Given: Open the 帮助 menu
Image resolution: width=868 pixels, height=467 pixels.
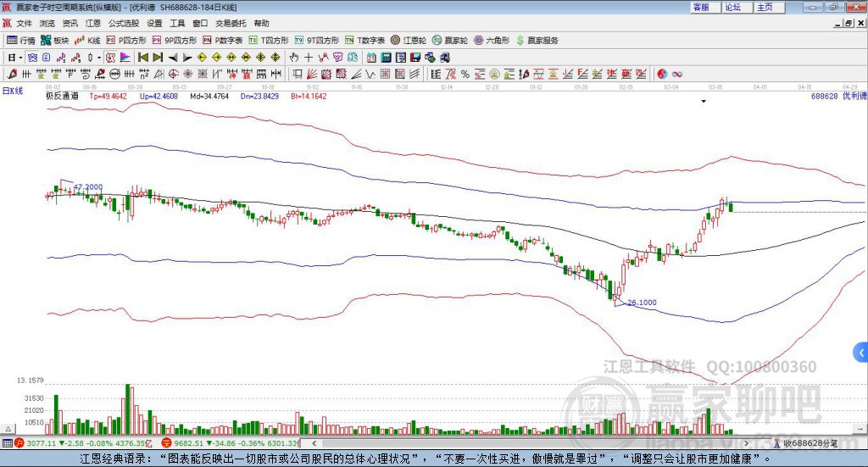Looking at the screenshot, I should pos(261,23).
